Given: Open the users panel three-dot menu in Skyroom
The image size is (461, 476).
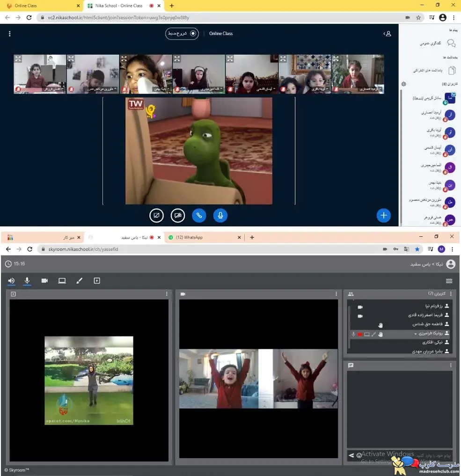Looking at the screenshot, I should pos(451,293).
